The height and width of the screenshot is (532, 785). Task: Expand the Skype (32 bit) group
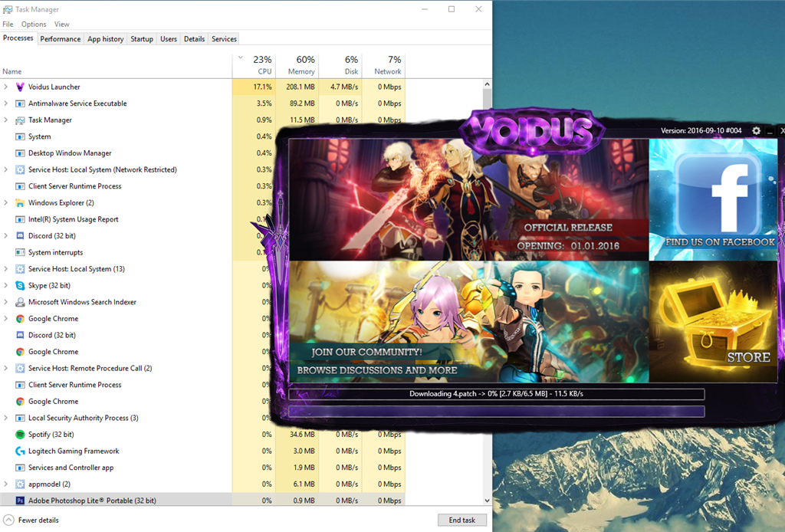coord(5,286)
